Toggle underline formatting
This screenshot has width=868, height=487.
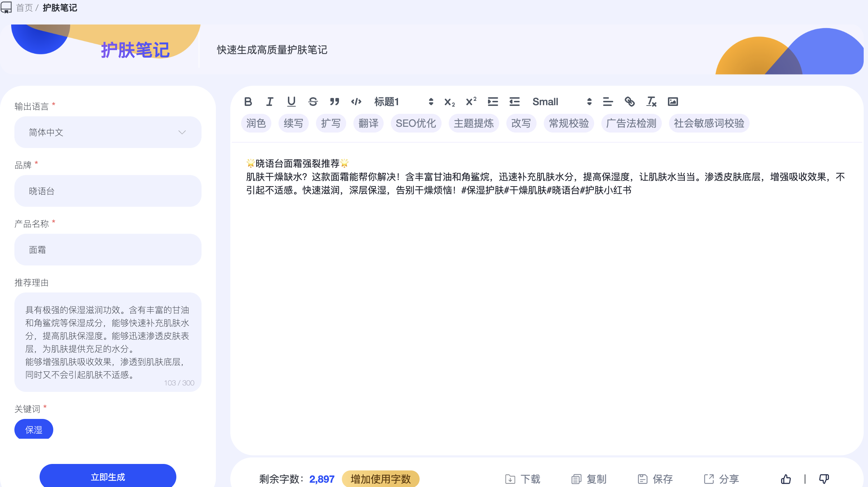(291, 102)
